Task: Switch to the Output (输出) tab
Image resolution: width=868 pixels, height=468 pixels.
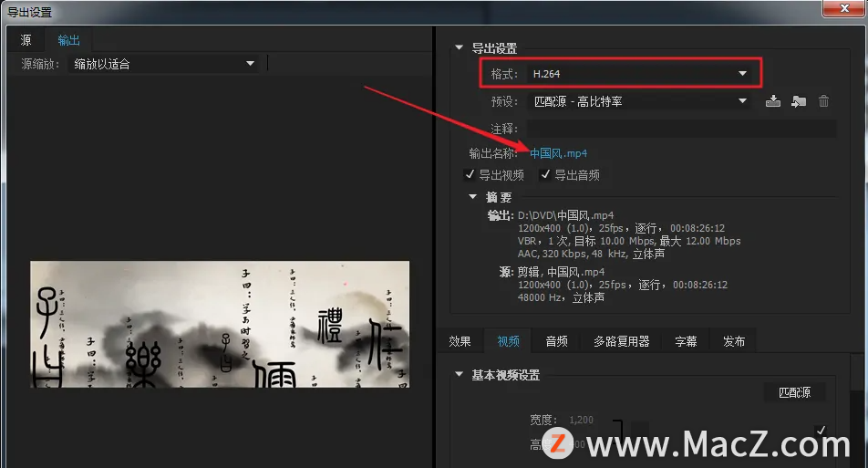Action: tap(68, 40)
